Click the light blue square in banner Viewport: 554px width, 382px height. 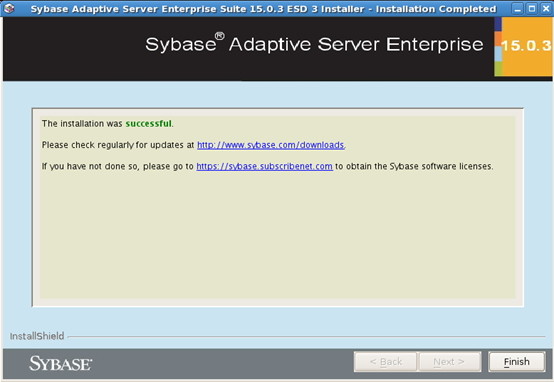(498, 54)
